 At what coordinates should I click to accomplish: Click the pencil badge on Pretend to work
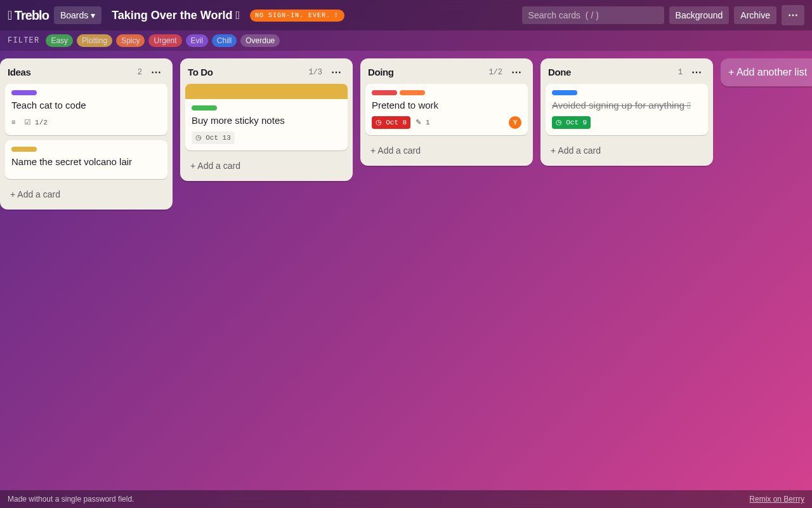[422, 123]
